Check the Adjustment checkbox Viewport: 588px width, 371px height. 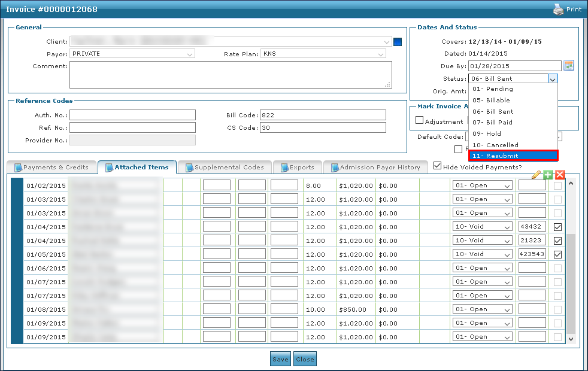click(x=420, y=120)
